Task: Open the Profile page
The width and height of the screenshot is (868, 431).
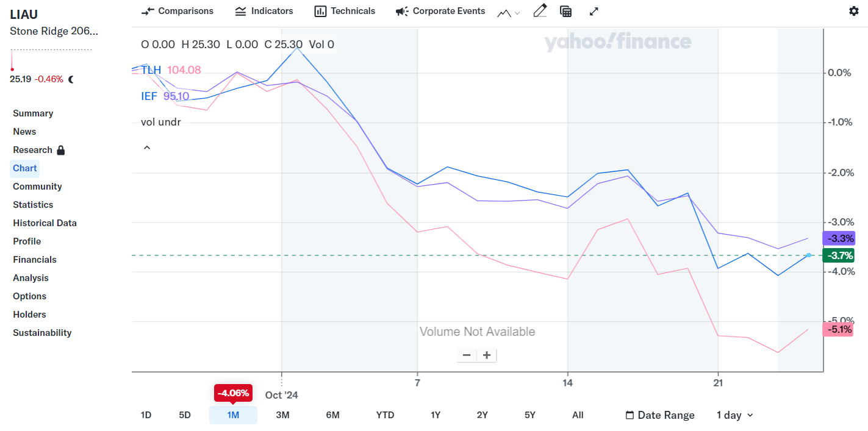Action: click(x=27, y=241)
